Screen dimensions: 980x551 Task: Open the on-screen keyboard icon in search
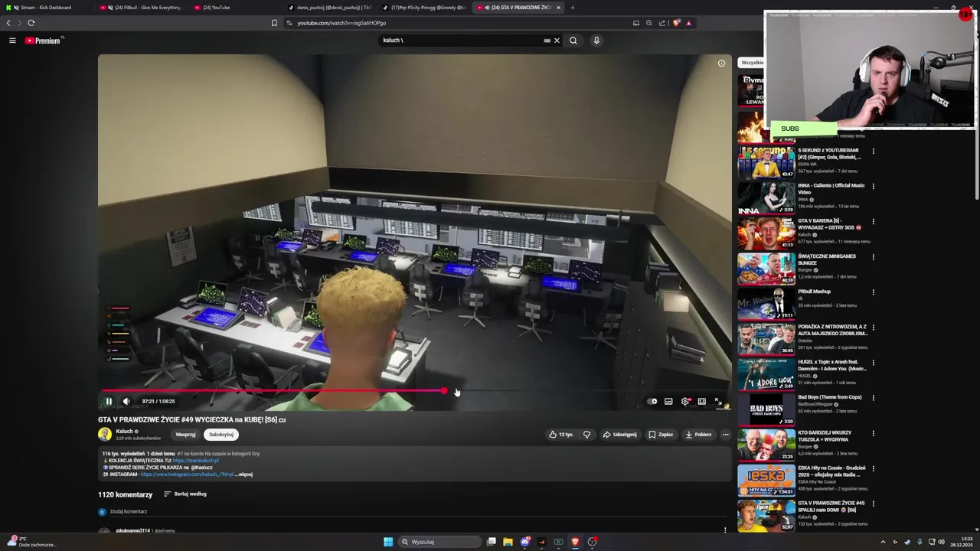(547, 41)
